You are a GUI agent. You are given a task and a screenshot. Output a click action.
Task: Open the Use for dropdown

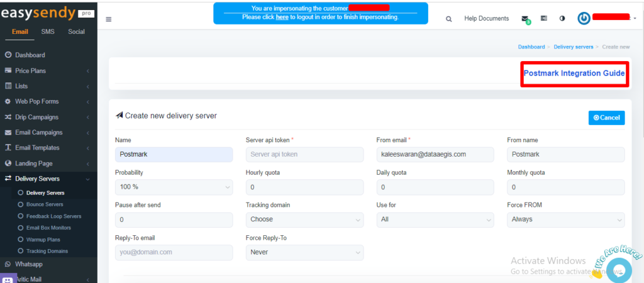pos(435,219)
